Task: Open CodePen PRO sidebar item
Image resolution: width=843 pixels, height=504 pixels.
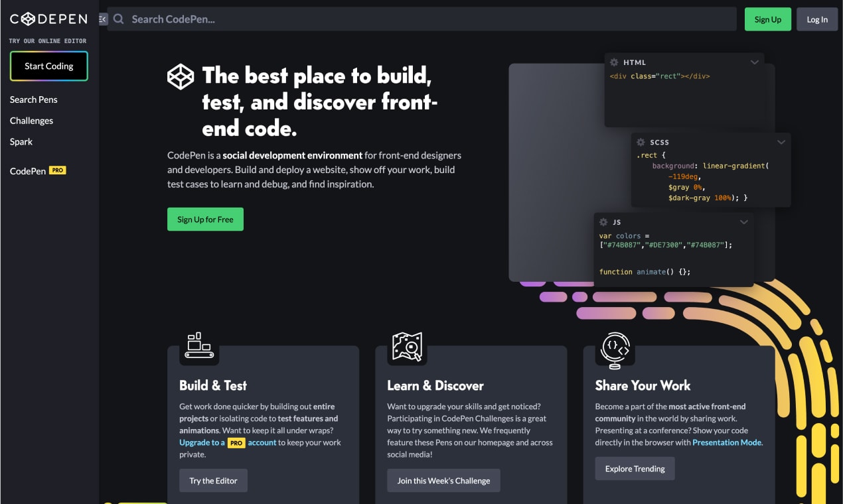Action: point(38,171)
